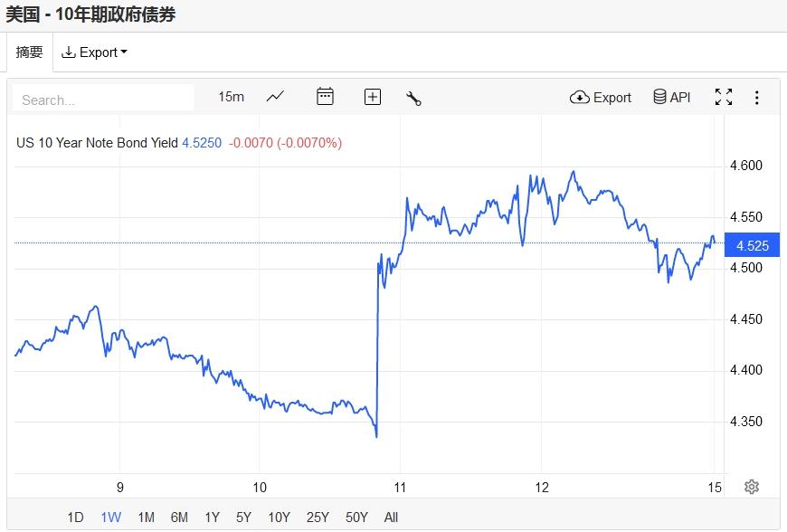Switch to the 1D time range
This screenshot has width=787, height=532.
point(75,518)
